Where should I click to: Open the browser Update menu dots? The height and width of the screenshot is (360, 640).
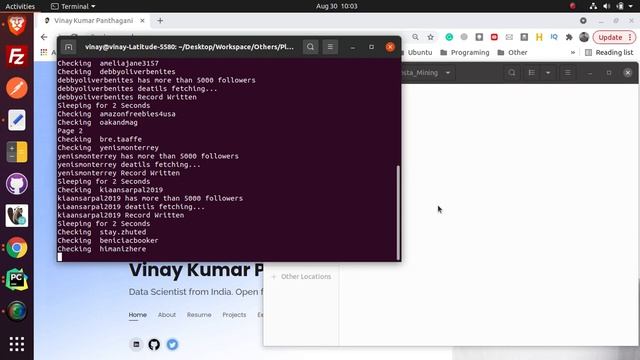[630, 37]
